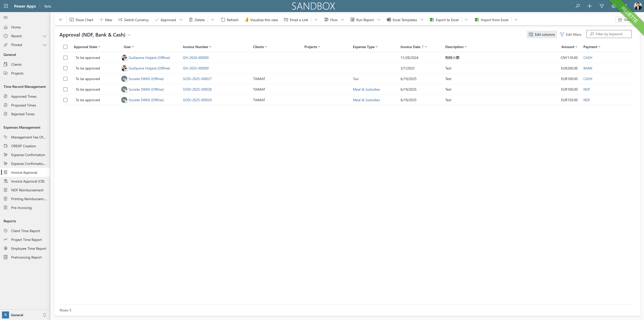The image size is (644, 320).
Task: Select the GH-2024-I00000 row checkbox
Action: point(65,58)
